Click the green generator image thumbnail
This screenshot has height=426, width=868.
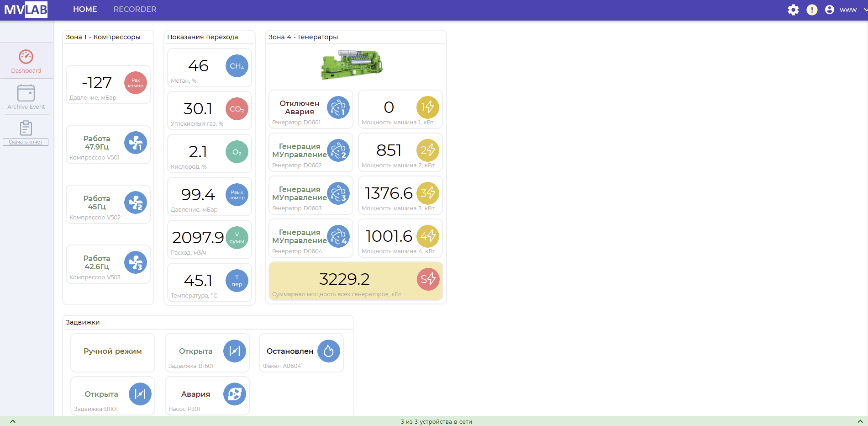(x=352, y=64)
